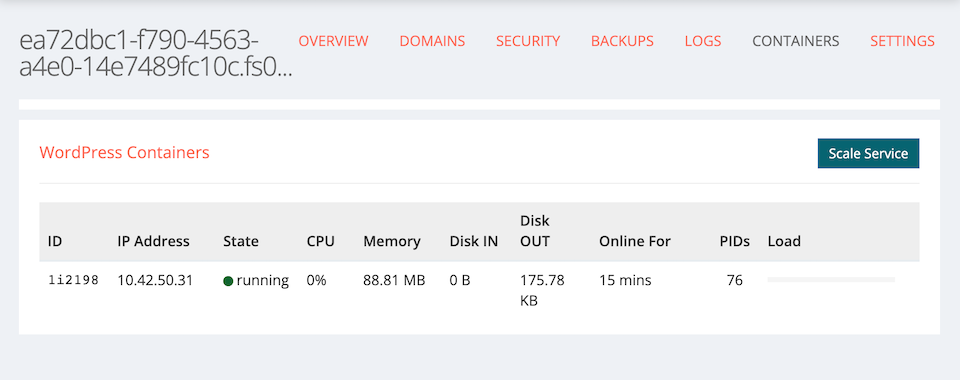Image resolution: width=960 pixels, height=380 pixels.
Task: Click the CPU column header
Action: 321,241
